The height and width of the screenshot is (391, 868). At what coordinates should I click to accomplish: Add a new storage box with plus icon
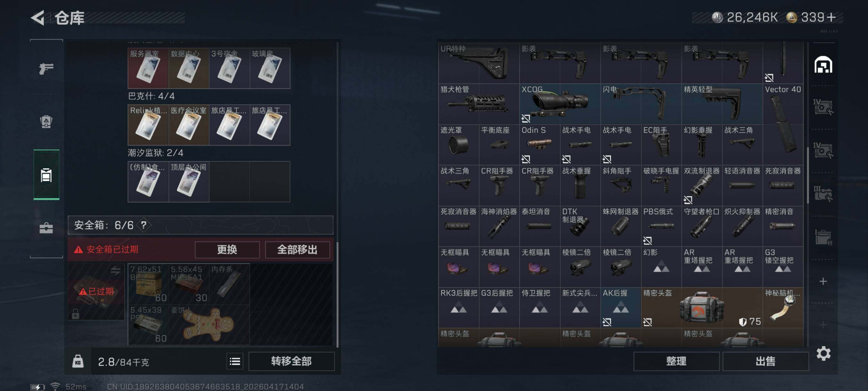823,281
